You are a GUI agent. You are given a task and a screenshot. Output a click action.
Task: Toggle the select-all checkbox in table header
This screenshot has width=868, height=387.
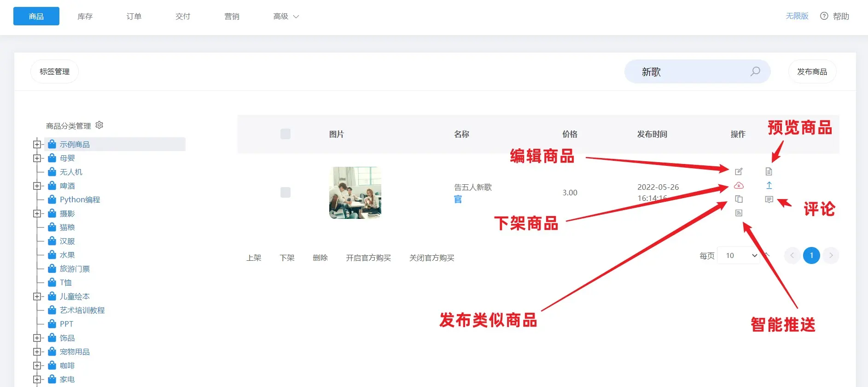pyautogui.click(x=285, y=134)
